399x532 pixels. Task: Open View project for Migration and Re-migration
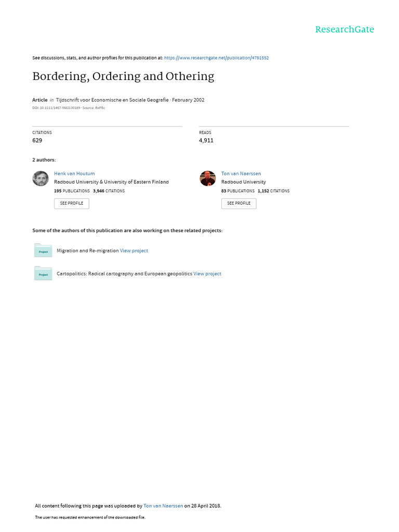point(134,250)
